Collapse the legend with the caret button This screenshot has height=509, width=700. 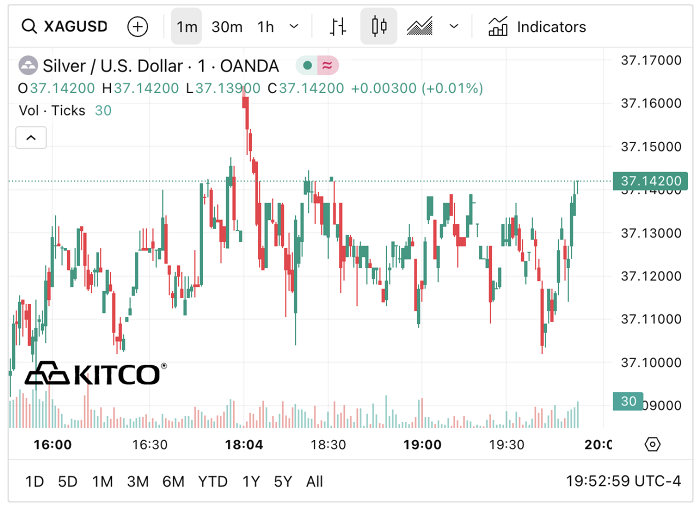[31, 138]
